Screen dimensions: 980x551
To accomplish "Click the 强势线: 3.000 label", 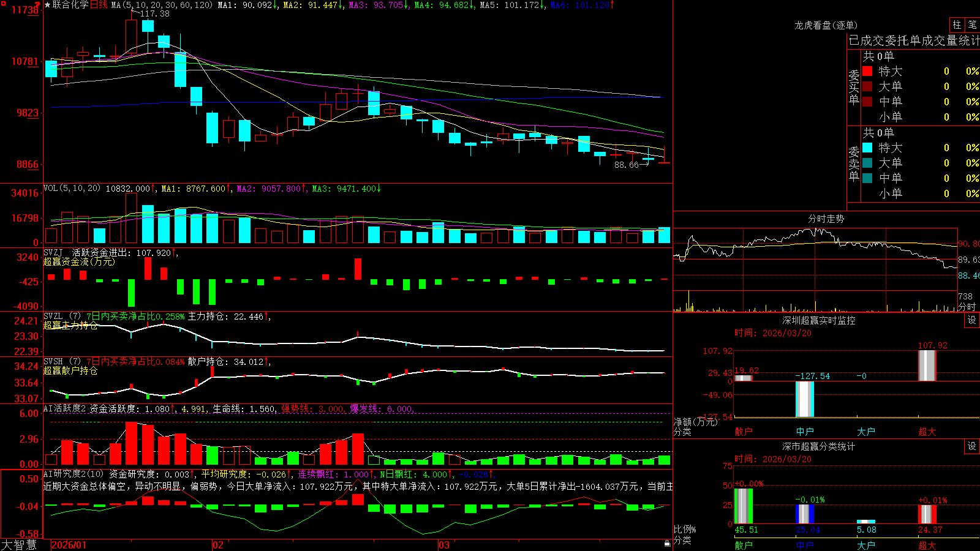I will point(314,408).
